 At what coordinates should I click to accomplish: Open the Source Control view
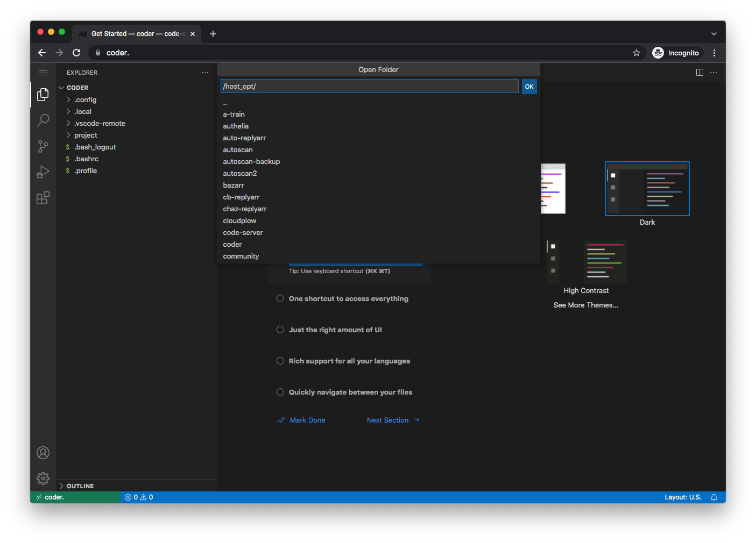pos(43,146)
